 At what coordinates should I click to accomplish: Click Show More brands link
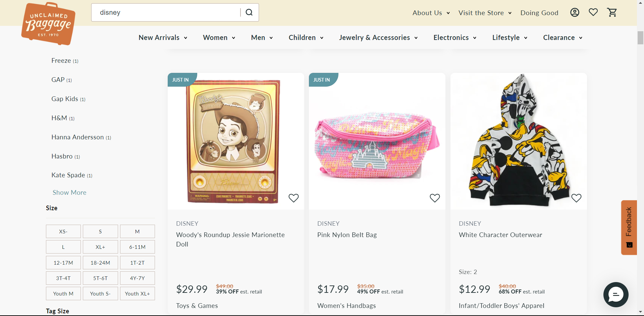69,192
